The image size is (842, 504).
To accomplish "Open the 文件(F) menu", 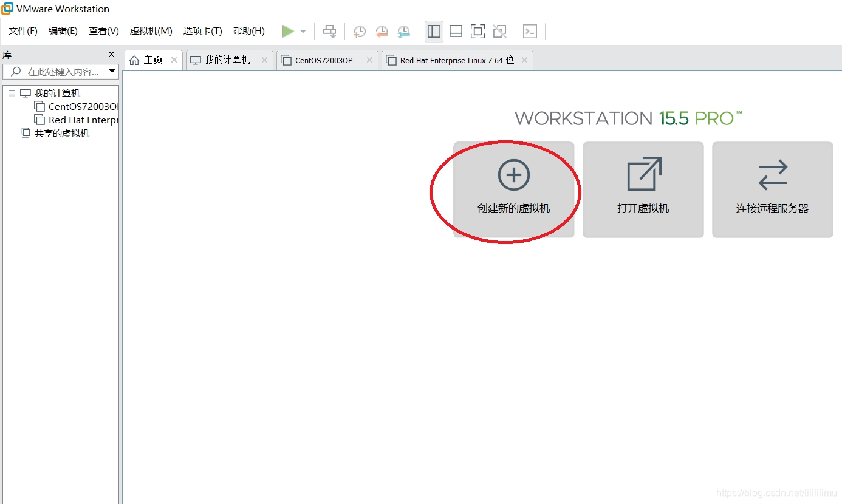I will coord(23,31).
